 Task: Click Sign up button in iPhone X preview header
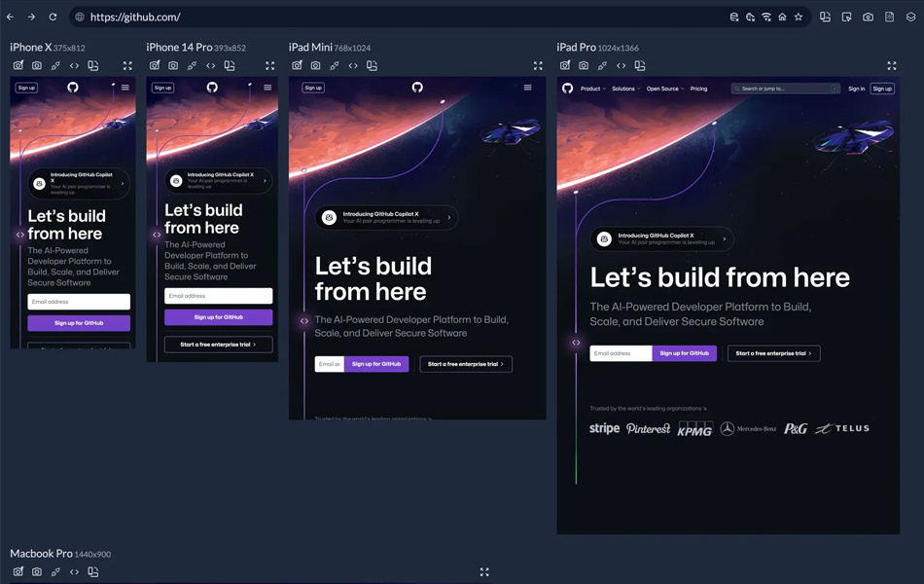coord(26,88)
